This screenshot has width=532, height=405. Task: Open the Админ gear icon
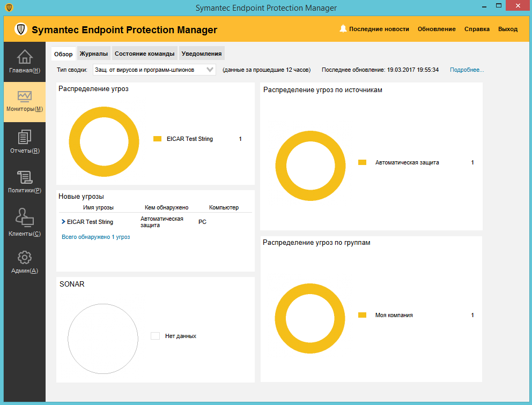[x=25, y=258]
